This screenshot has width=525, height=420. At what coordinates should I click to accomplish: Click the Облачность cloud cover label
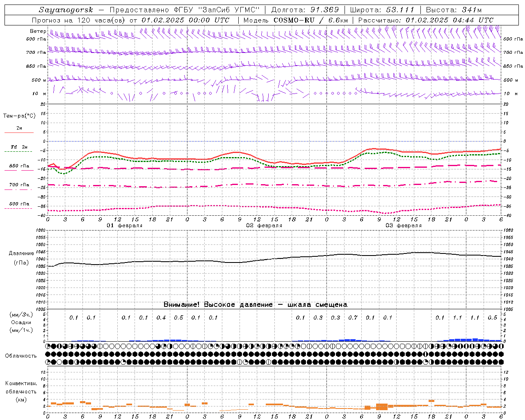coord(21,356)
